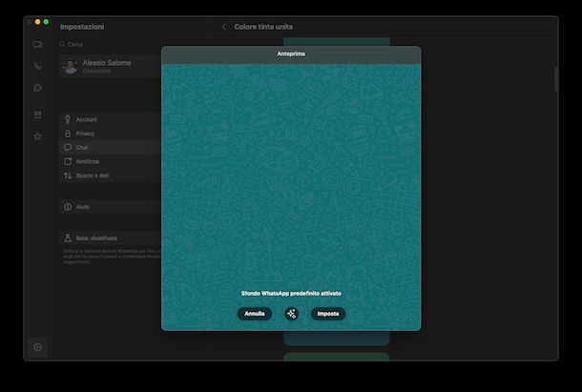
Task: Open the Chats icon in left sidebar
Action: coord(37,45)
